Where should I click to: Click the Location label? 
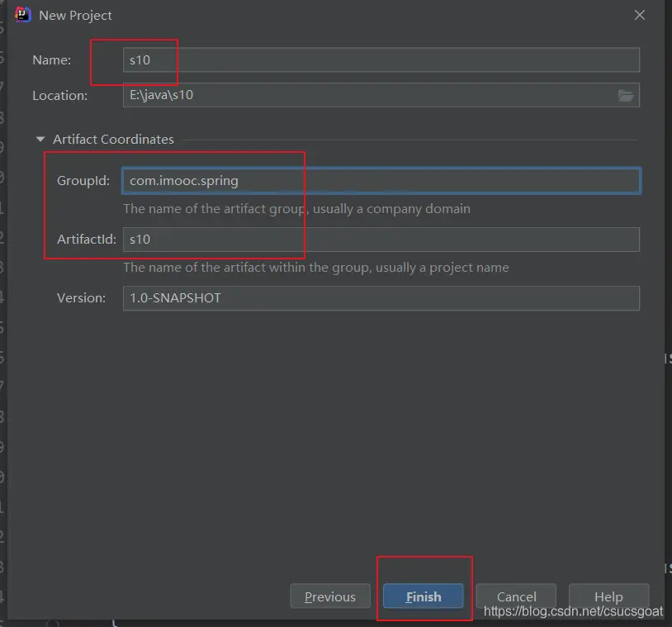point(59,95)
